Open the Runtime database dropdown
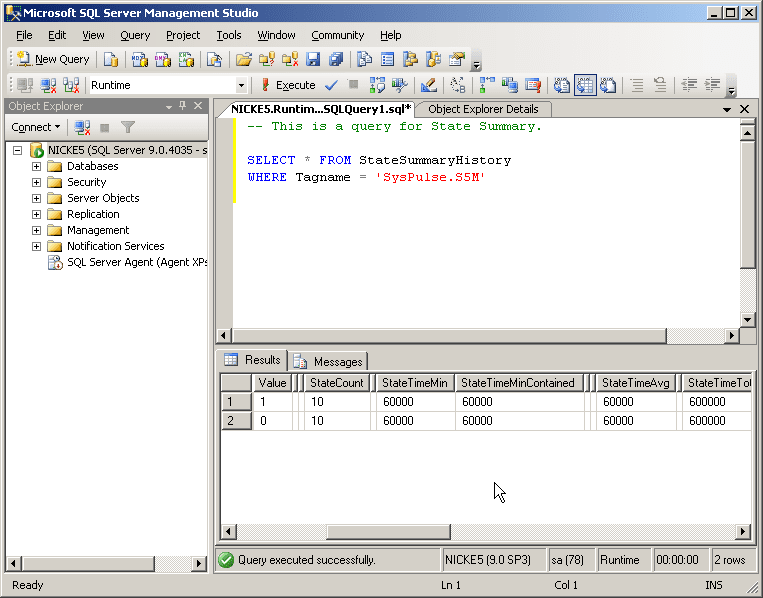 241,85
